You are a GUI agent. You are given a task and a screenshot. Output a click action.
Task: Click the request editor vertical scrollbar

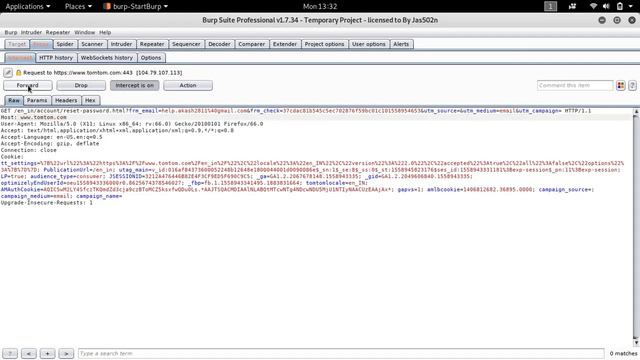(636, 227)
